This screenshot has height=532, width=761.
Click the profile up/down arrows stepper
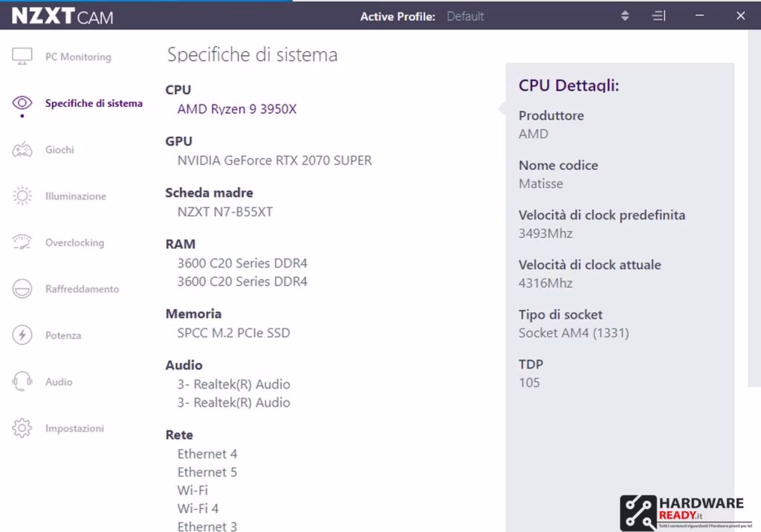tap(625, 16)
